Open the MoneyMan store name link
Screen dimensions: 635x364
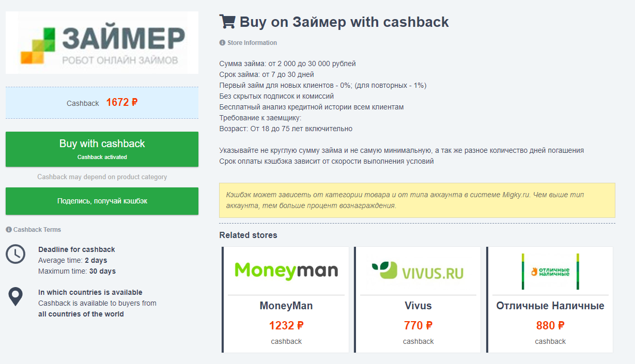coord(286,306)
